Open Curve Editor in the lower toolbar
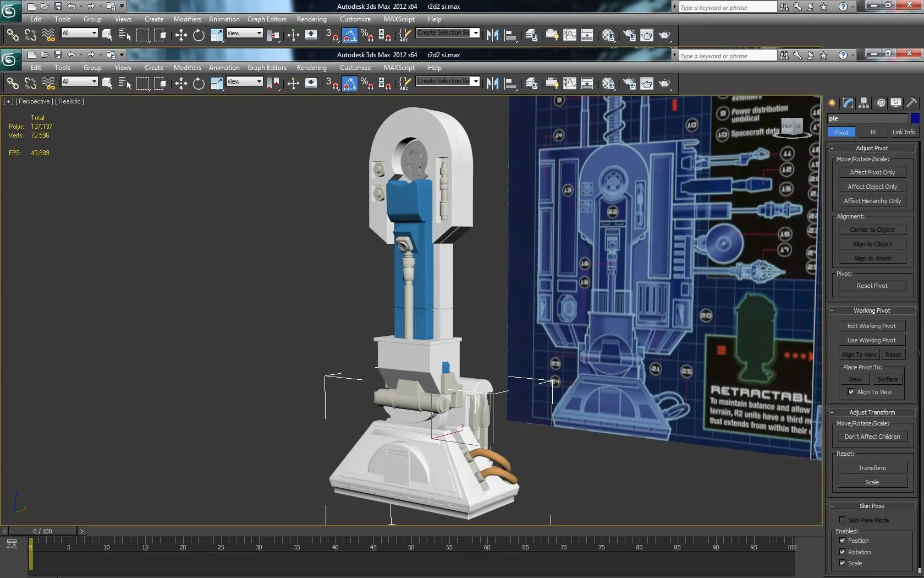924x578 pixels. point(570,84)
